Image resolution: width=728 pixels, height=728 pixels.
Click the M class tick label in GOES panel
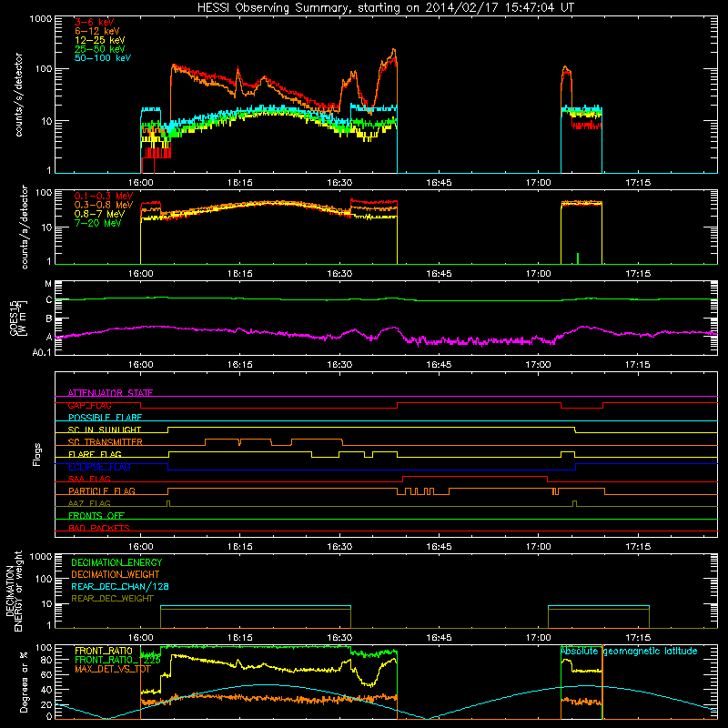pyautogui.click(x=48, y=284)
